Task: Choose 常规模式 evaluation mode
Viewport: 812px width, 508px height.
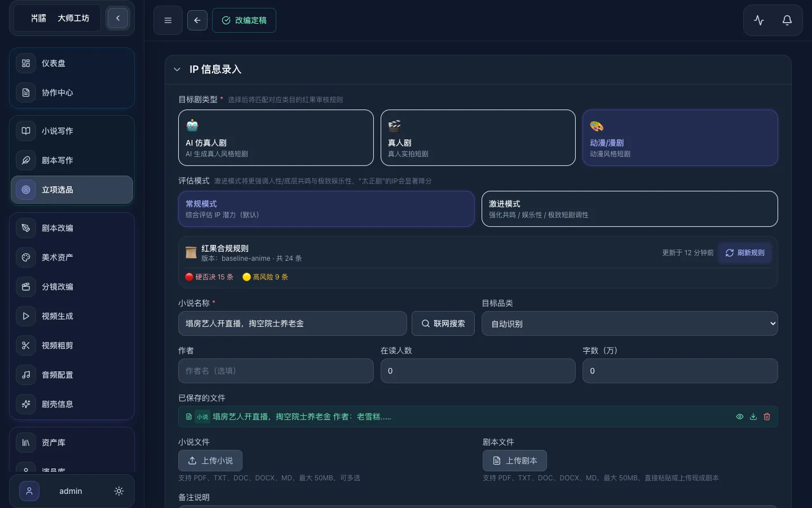Action: (326, 209)
